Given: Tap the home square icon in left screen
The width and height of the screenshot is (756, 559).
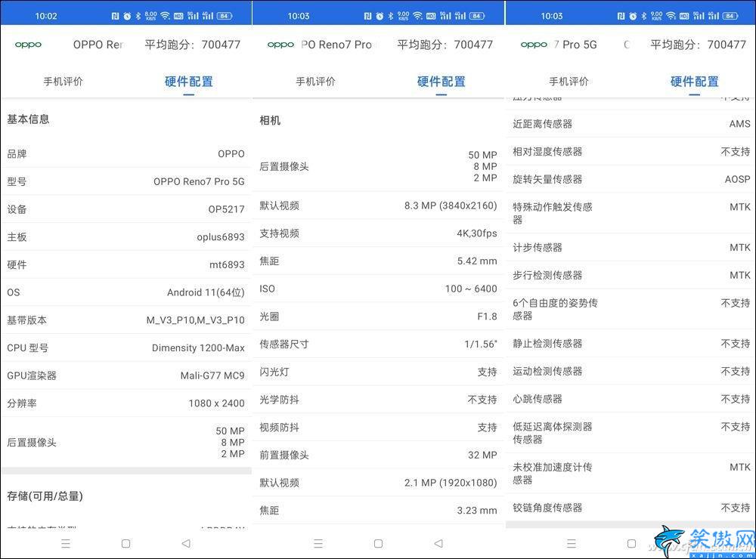Looking at the screenshot, I should click(125, 544).
